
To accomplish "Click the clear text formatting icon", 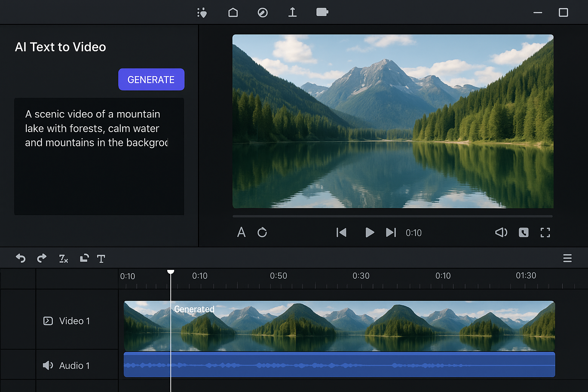I will pos(63,259).
